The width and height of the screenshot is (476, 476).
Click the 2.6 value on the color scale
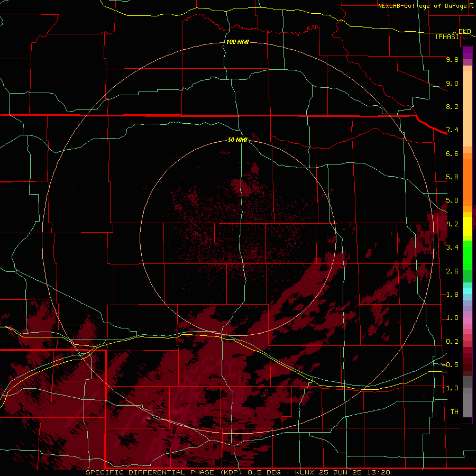pyautogui.click(x=452, y=271)
